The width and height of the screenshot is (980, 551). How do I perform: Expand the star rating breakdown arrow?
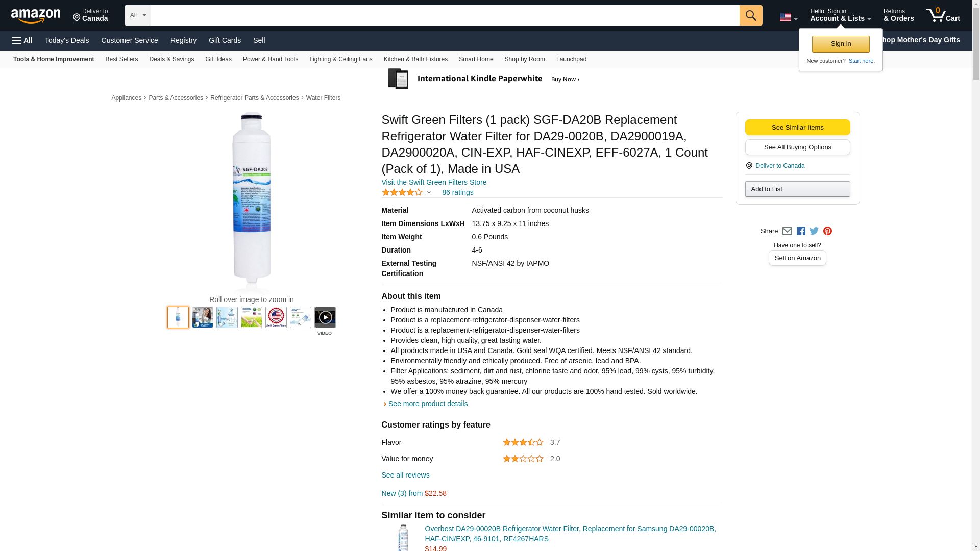coord(429,192)
